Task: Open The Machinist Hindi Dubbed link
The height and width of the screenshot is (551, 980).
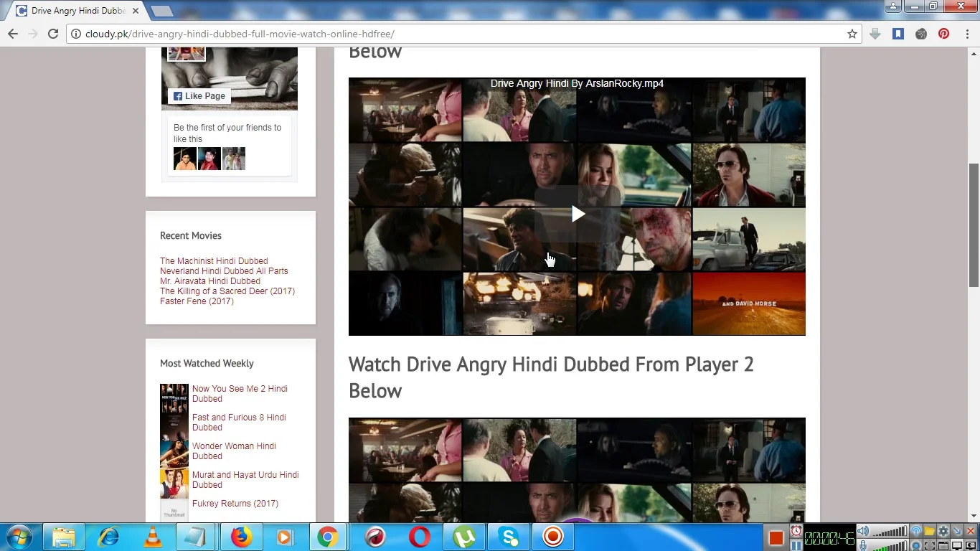Action: 214,261
